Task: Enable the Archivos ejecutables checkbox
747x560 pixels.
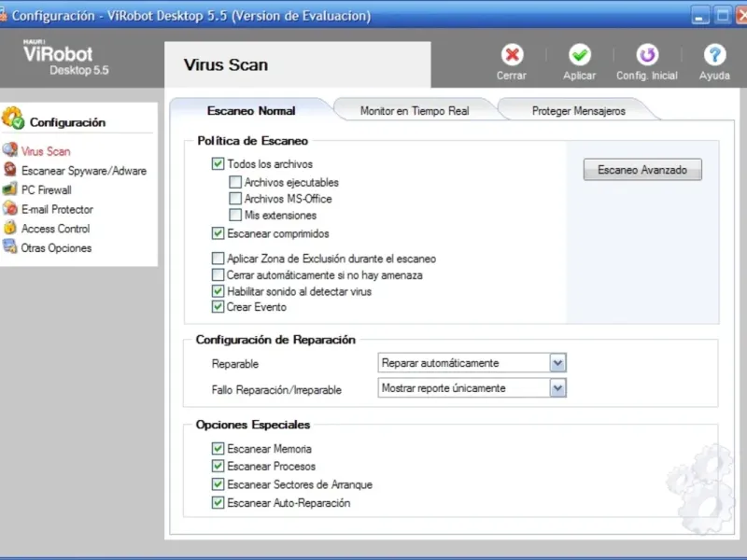Action: coord(235,182)
